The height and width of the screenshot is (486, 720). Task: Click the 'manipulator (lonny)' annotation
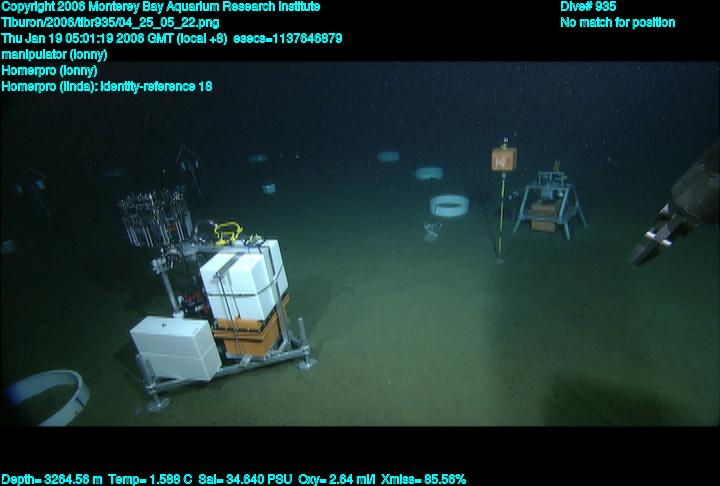coord(54,55)
